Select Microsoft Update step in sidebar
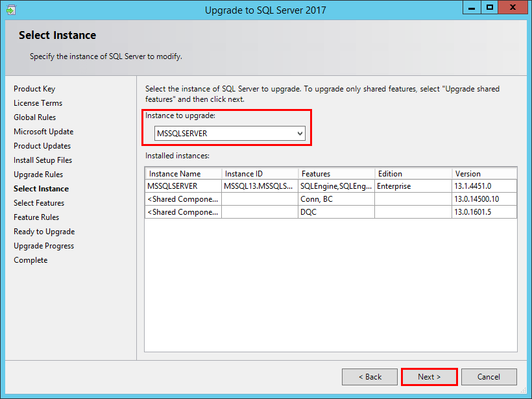The width and height of the screenshot is (532, 399). tap(43, 132)
